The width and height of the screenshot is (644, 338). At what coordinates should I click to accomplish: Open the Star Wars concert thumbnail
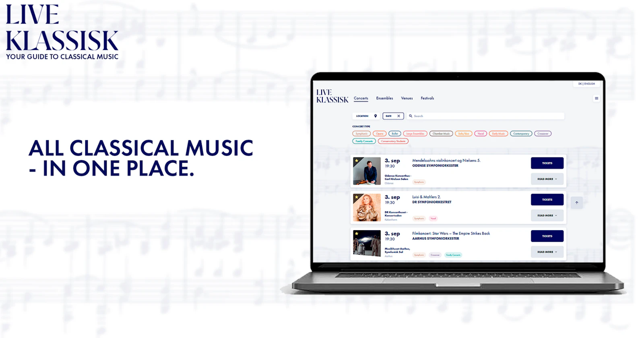(x=367, y=243)
